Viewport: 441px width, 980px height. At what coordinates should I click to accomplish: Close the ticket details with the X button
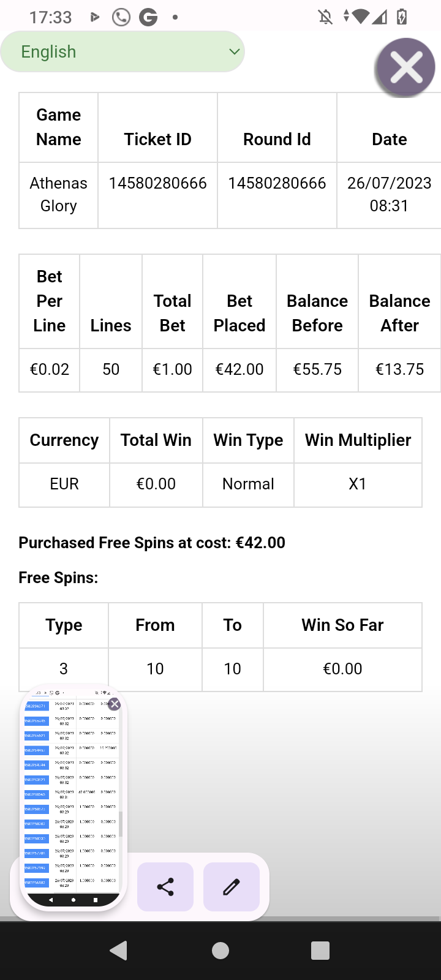tap(406, 67)
